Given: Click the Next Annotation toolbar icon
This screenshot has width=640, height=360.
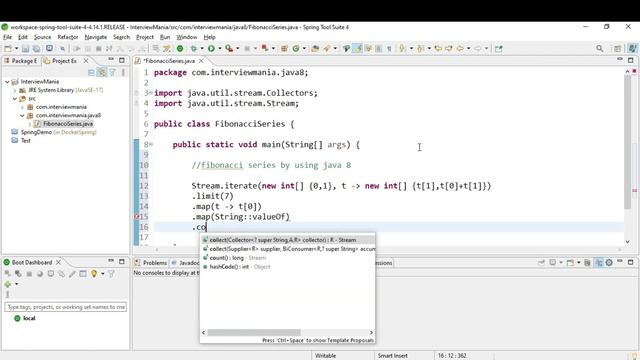Looking at the screenshot, I should [403, 49].
